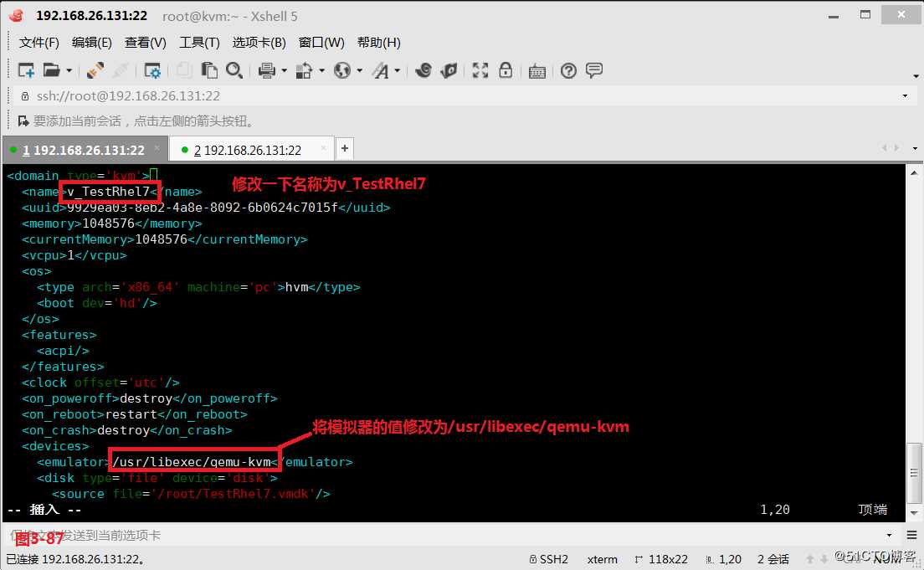
Task: Open Help question mark icon
Action: point(568,71)
